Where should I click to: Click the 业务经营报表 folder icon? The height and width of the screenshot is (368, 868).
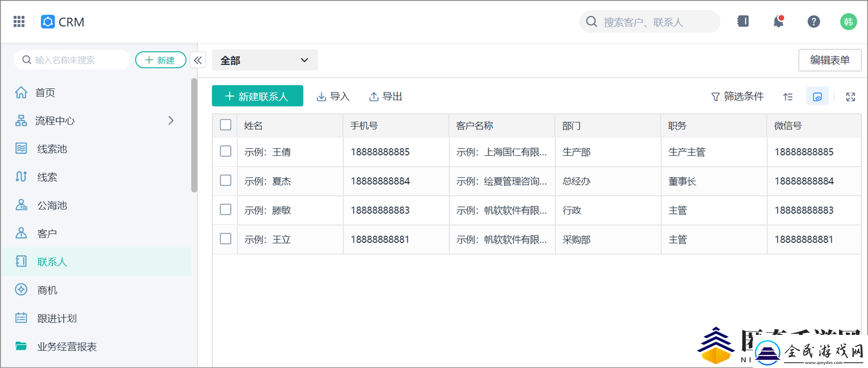point(21,346)
